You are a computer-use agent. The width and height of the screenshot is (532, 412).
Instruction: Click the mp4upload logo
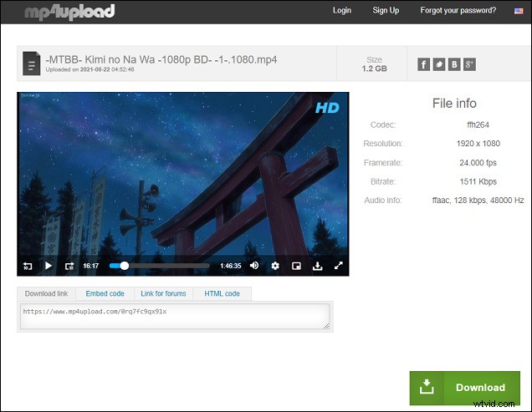click(69, 12)
